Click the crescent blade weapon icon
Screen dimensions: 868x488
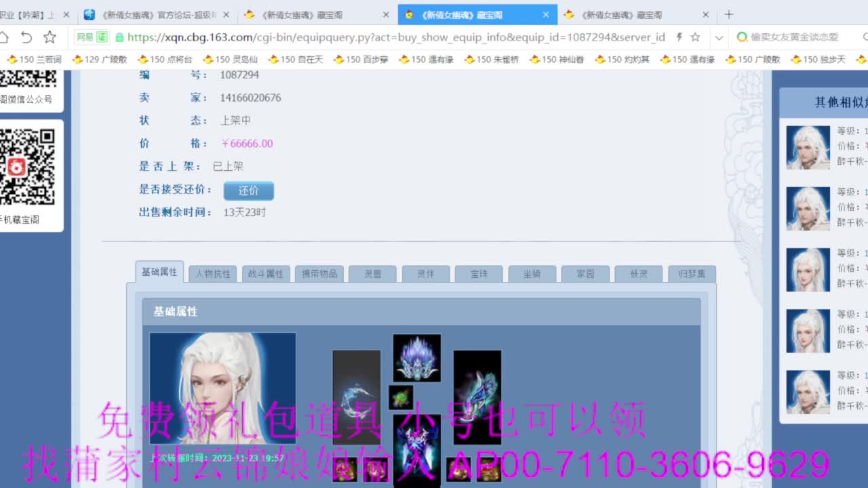(357, 397)
